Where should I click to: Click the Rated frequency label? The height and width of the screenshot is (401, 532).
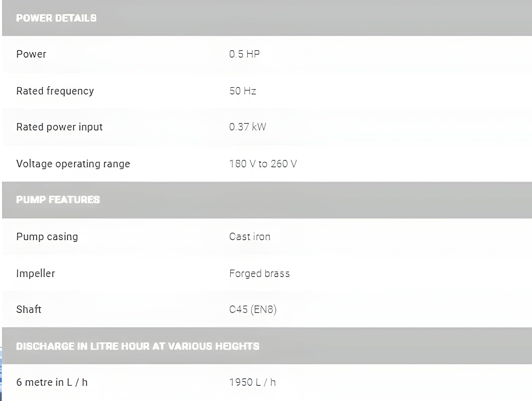pyautogui.click(x=55, y=91)
